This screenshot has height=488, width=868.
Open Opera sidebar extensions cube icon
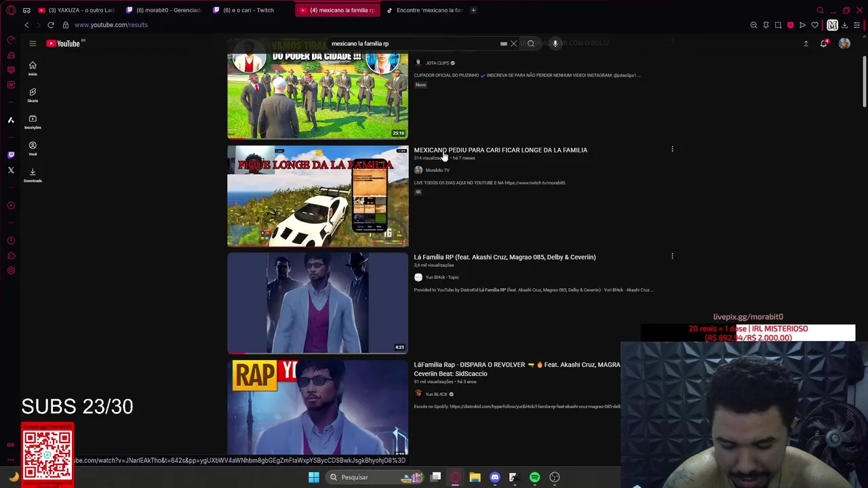[x=11, y=256]
